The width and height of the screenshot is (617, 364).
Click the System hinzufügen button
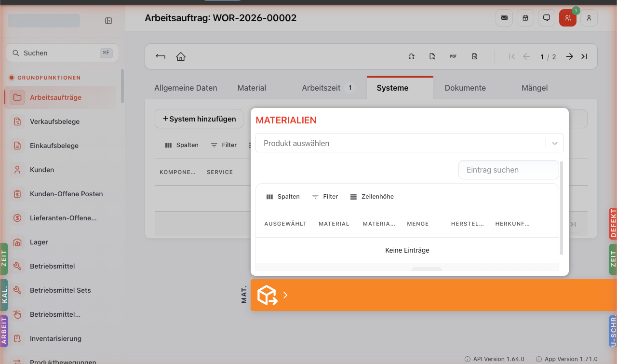click(x=199, y=119)
